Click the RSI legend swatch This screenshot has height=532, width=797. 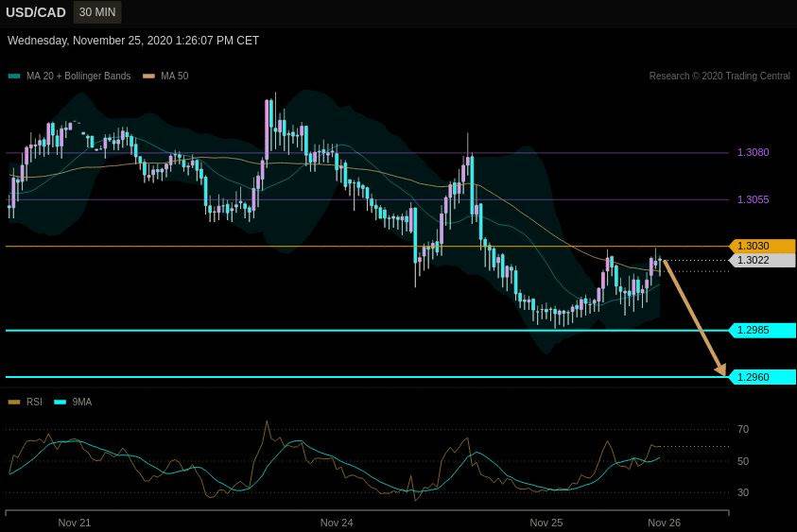[x=14, y=403]
